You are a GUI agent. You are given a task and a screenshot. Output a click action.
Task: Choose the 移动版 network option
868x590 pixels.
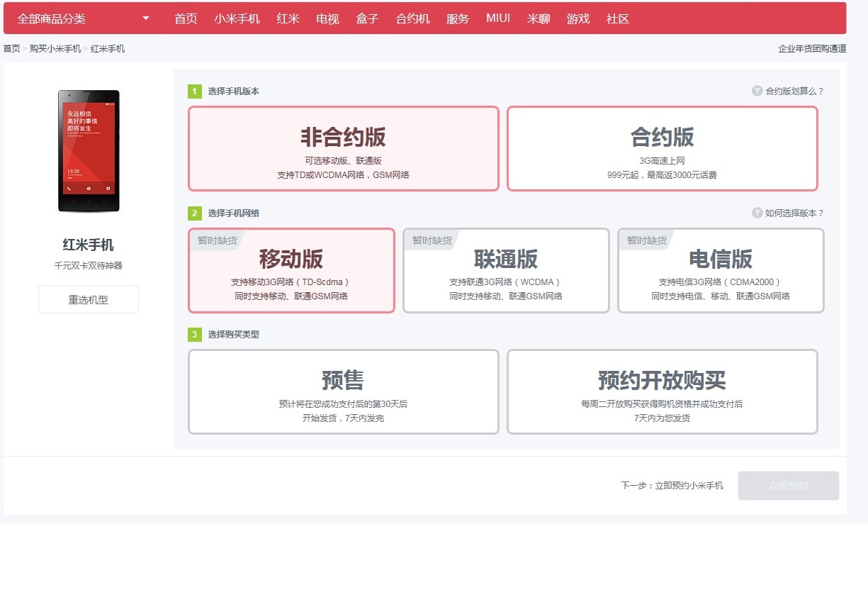(x=291, y=270)
